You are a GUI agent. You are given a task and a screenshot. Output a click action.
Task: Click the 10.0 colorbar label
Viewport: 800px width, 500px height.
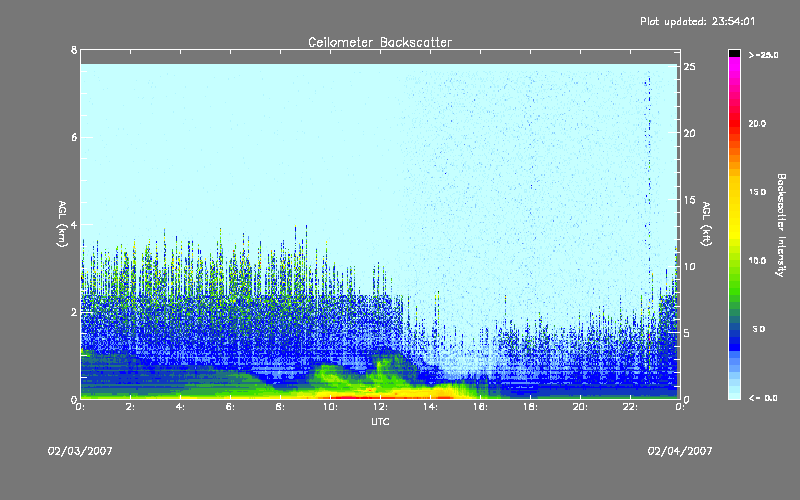757,260
